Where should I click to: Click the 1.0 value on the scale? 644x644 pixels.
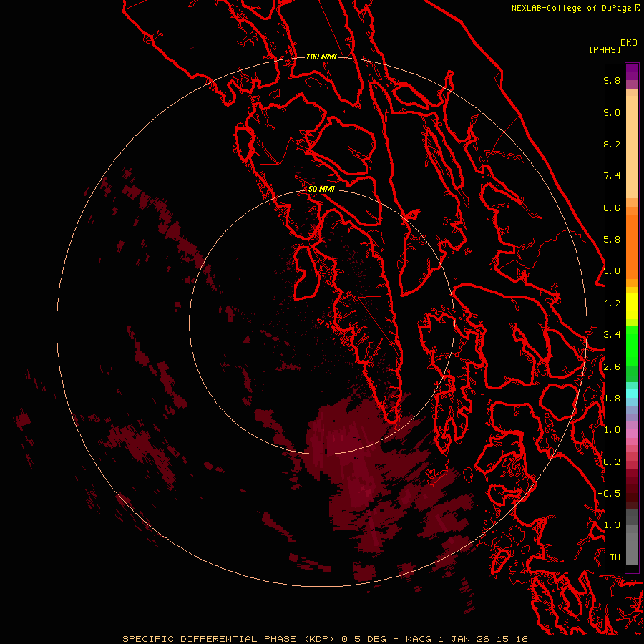click(612, 430)
